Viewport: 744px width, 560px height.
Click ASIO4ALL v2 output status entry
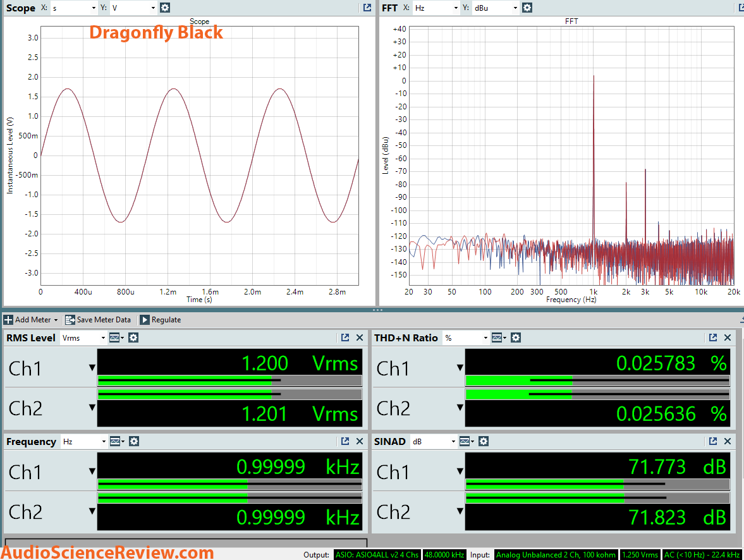pos(377,555)
